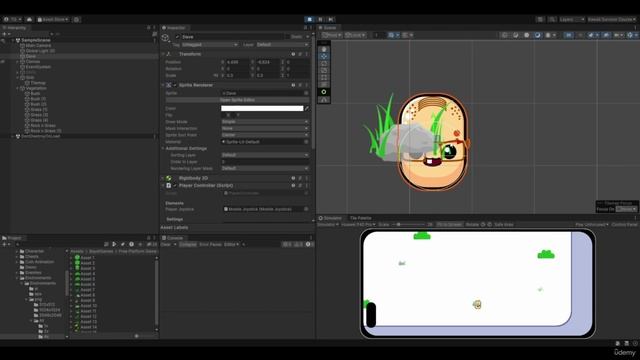Open the Asset Store dropdown
Viewport: 640px width, 360px height.
point(53,19)
